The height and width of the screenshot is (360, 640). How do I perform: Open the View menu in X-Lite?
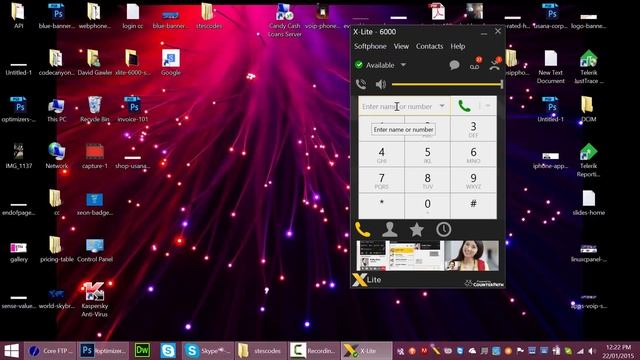pos(401,46)
